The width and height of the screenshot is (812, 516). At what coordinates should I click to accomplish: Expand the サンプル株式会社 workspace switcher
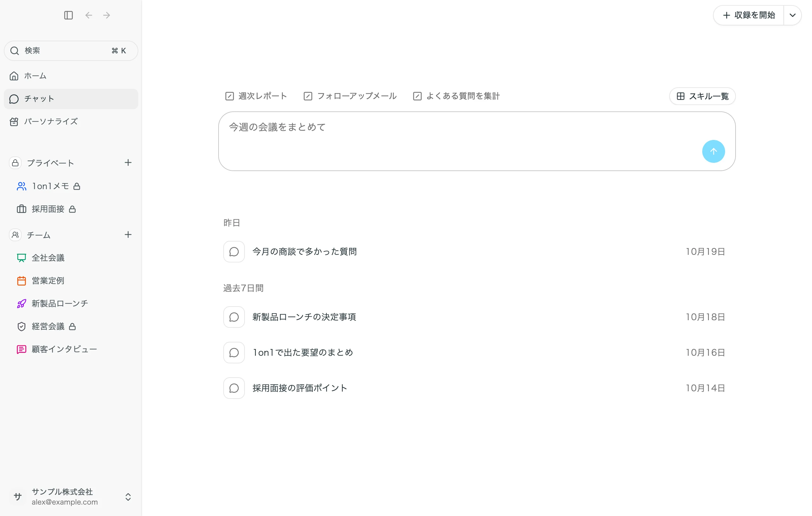(128, 497)
